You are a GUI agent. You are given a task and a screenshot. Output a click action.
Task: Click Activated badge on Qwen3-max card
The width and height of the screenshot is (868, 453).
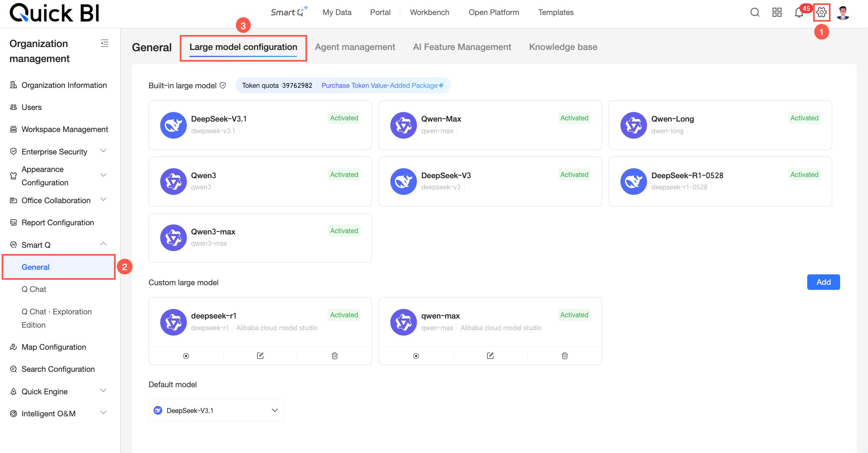(344, 231)
